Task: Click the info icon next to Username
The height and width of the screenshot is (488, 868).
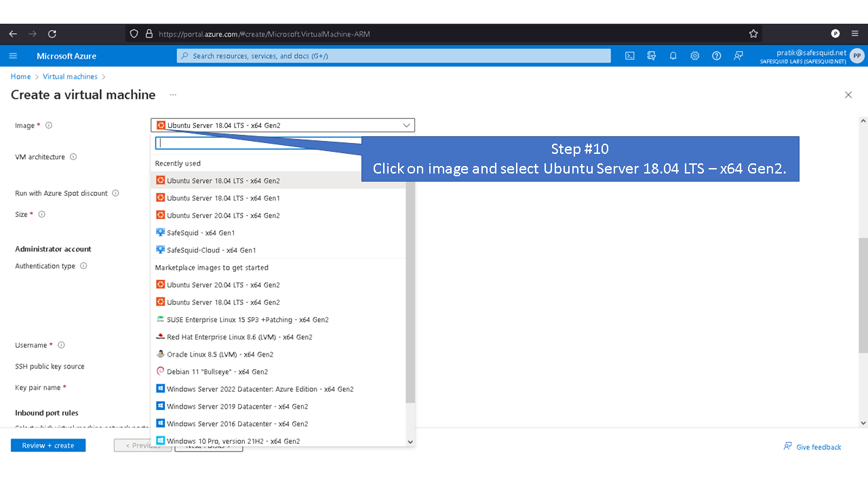Action: 61,345
